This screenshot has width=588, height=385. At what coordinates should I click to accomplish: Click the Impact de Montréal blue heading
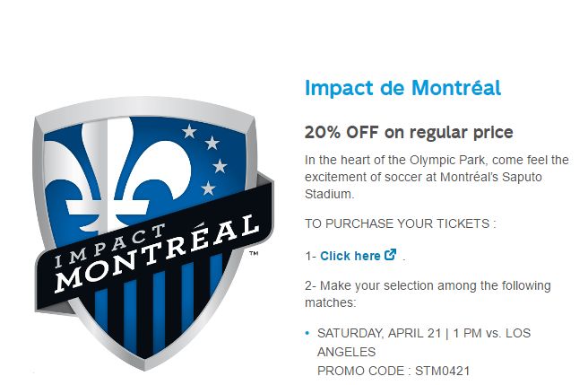coord(402,88)
